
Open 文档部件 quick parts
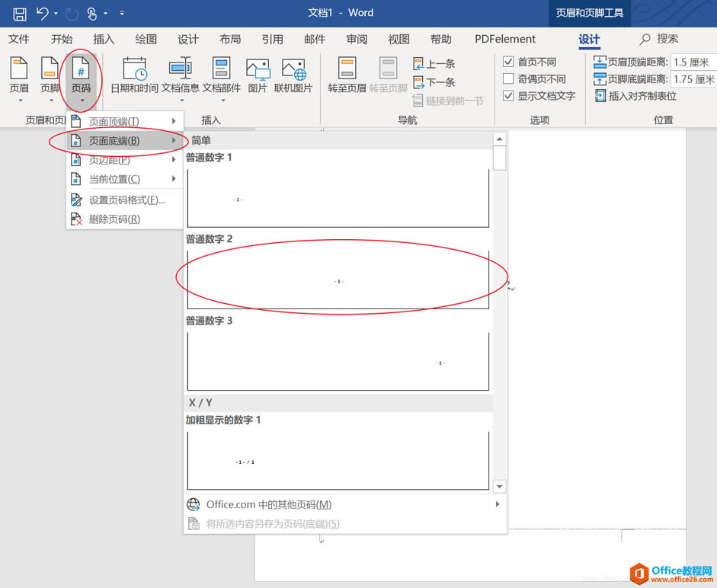click(222, 78)
